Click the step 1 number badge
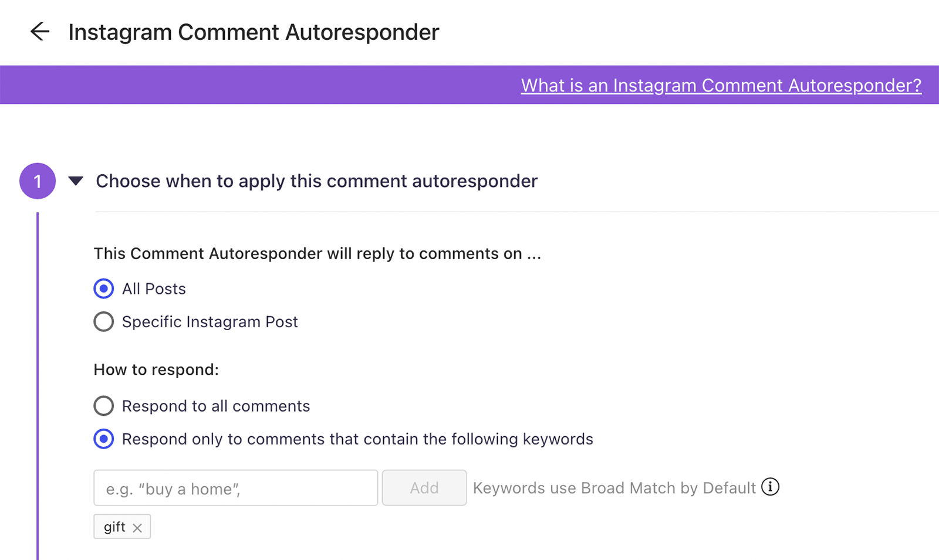This screenshot has width=939, height=560. pyautogui.click(x=38, y=181)
